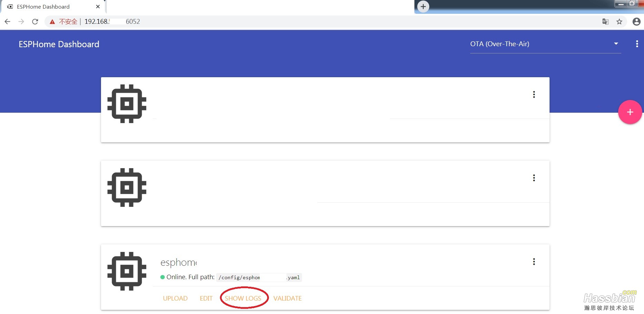Click the browser forward arrow
This screenshot has height=314, width=644.
(21, 21)
